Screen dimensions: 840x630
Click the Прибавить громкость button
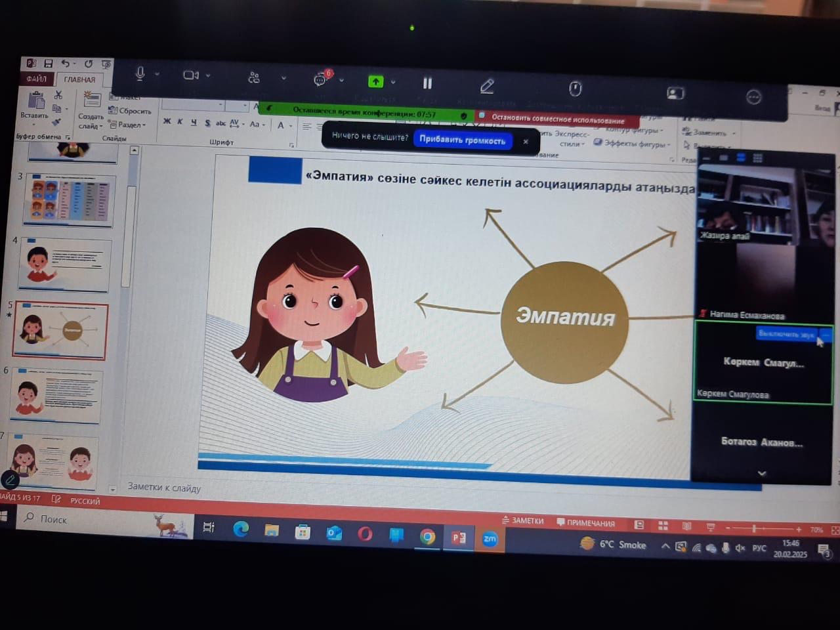tap(462, 140)
